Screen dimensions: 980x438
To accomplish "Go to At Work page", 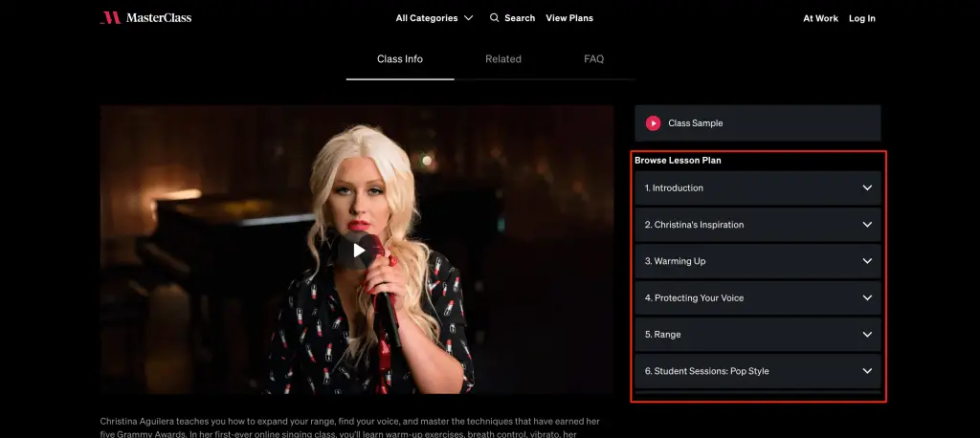I will pos(820,18).
